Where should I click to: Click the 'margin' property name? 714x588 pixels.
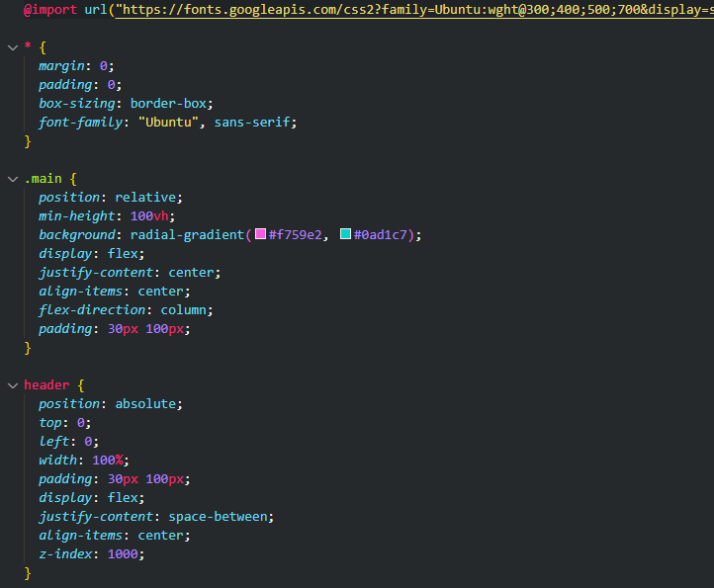61,66
